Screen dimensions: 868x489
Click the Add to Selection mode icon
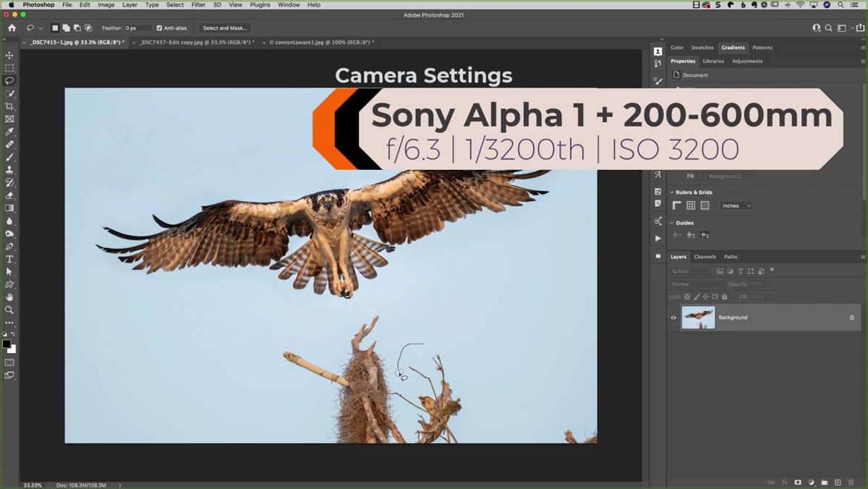pyautogui.click(x=66, y=28)
